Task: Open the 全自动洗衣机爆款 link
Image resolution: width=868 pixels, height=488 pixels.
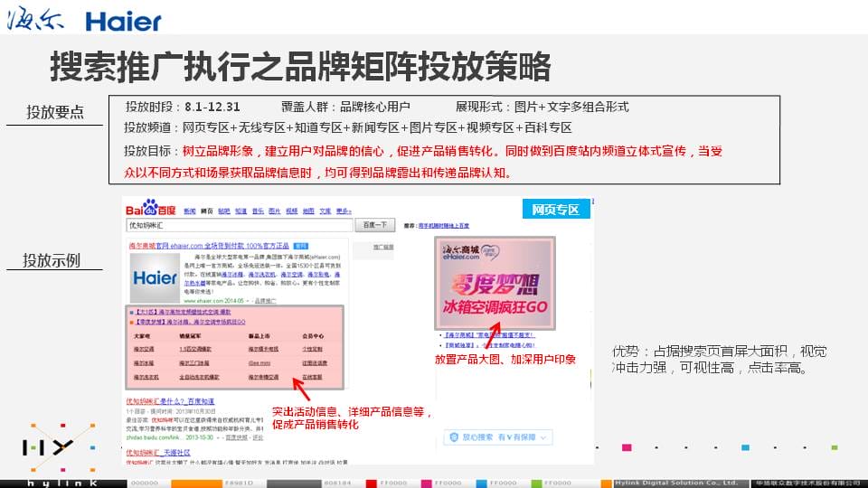Action: [199, 377]
